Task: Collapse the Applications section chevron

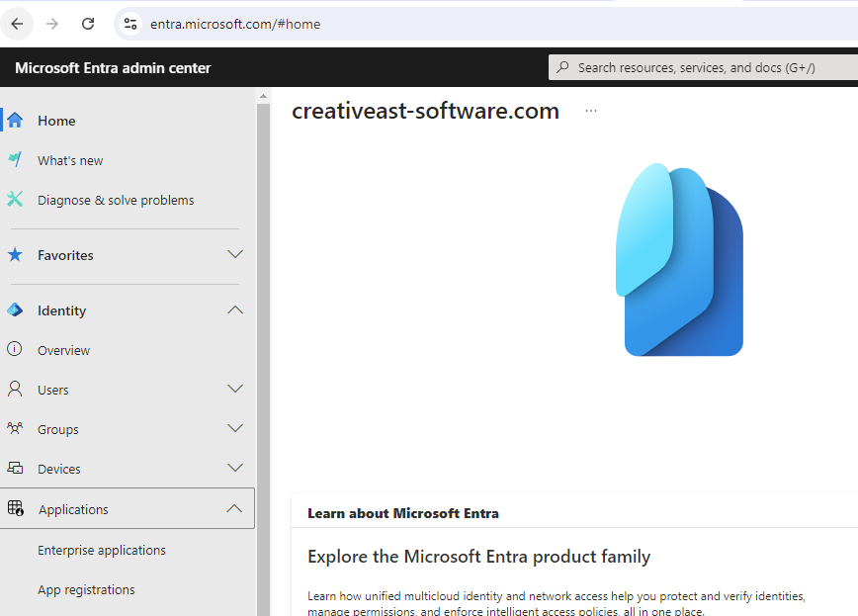Action: click(234, 509)
